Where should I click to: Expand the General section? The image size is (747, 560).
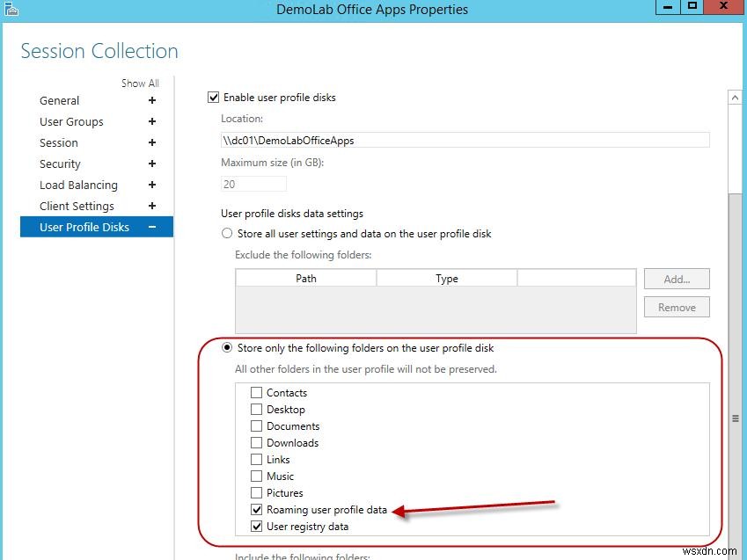pyautogui.click(x=151, y=100)
